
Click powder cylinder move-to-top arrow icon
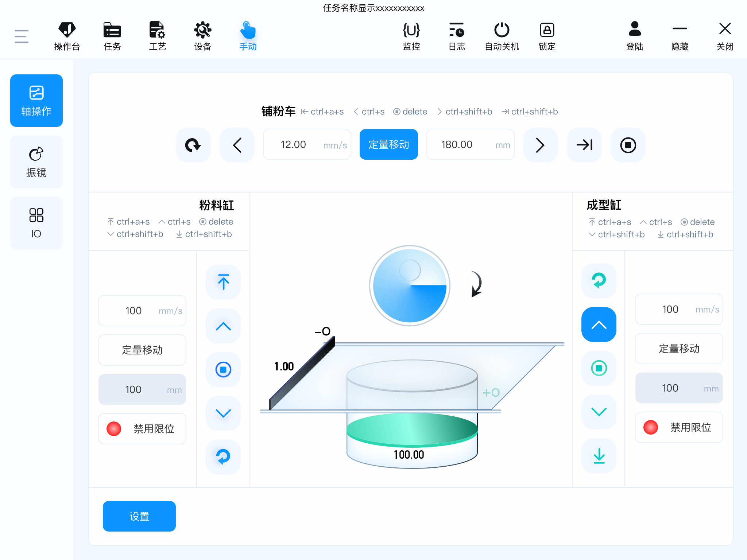click(223, 282)
